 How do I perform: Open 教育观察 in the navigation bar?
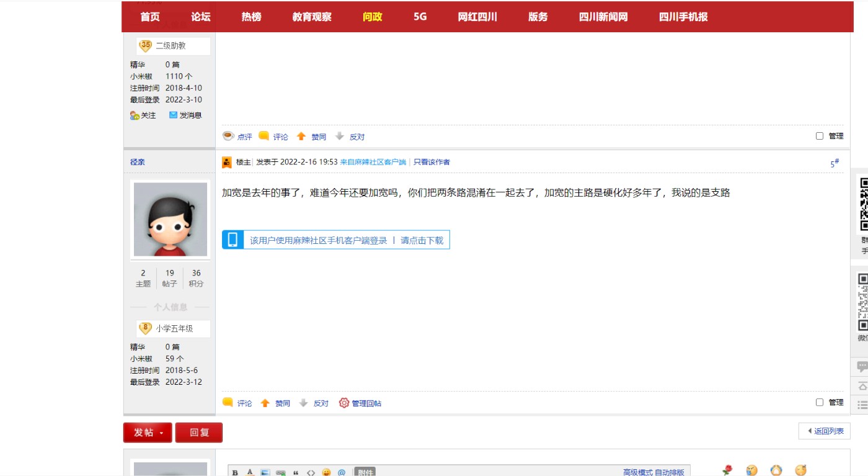312,17
